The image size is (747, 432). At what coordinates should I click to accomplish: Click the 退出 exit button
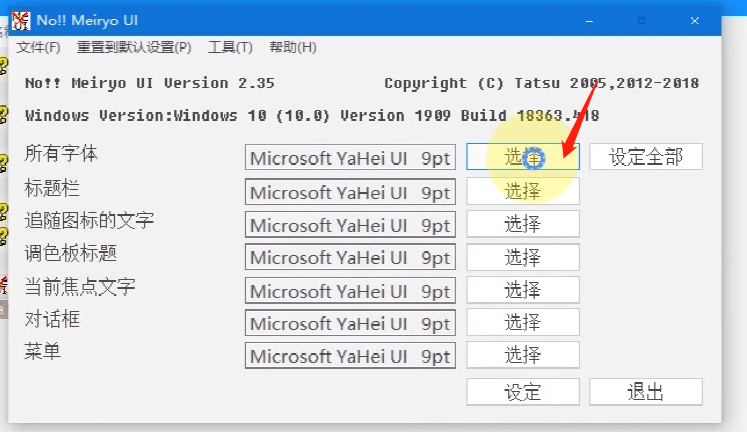tap(646, 392)
